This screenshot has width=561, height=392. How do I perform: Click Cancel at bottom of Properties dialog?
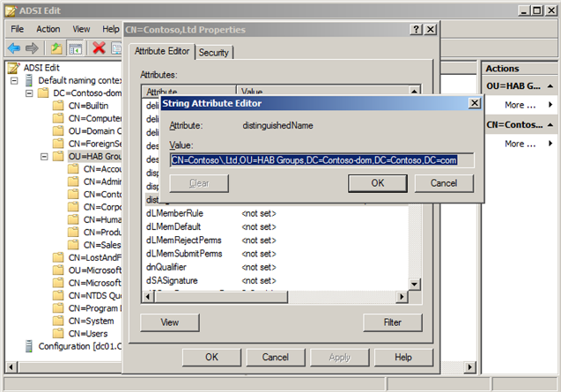tap(275, 358)
